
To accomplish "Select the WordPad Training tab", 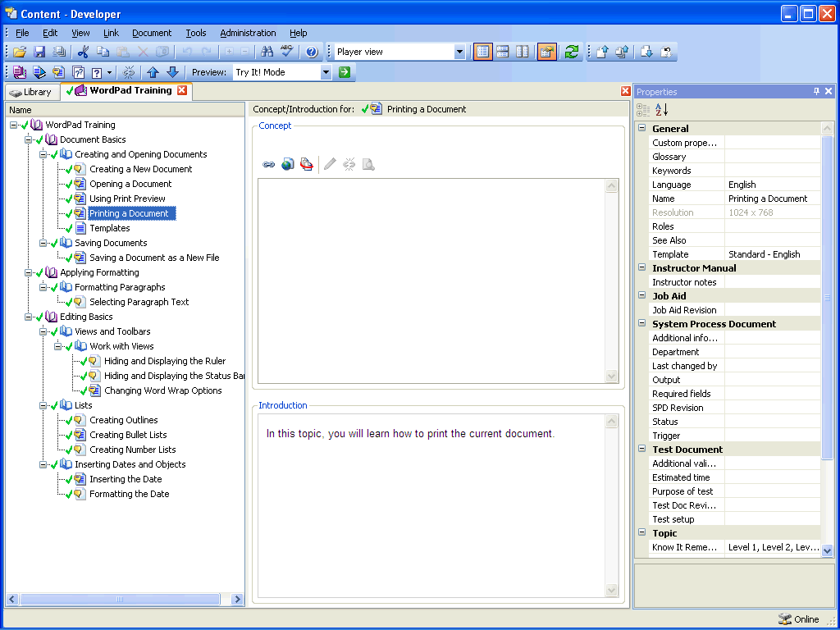I will 125,90.
